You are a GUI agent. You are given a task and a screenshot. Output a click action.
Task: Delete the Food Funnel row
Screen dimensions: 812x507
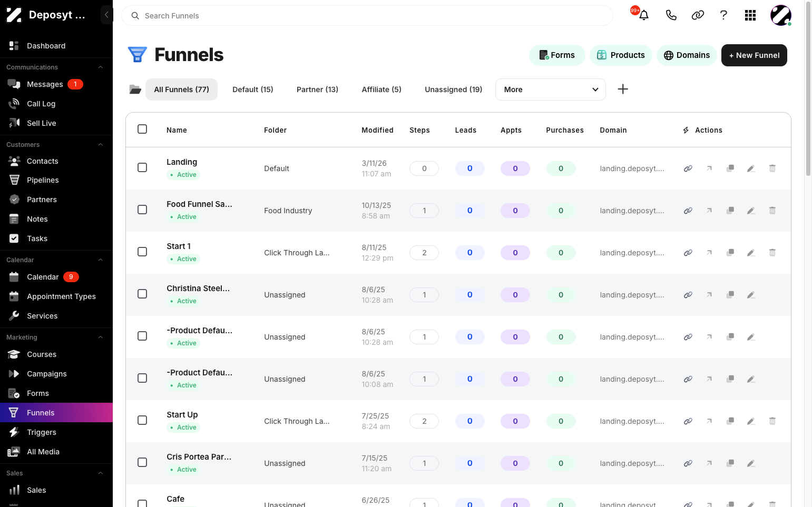coord(772,211)
